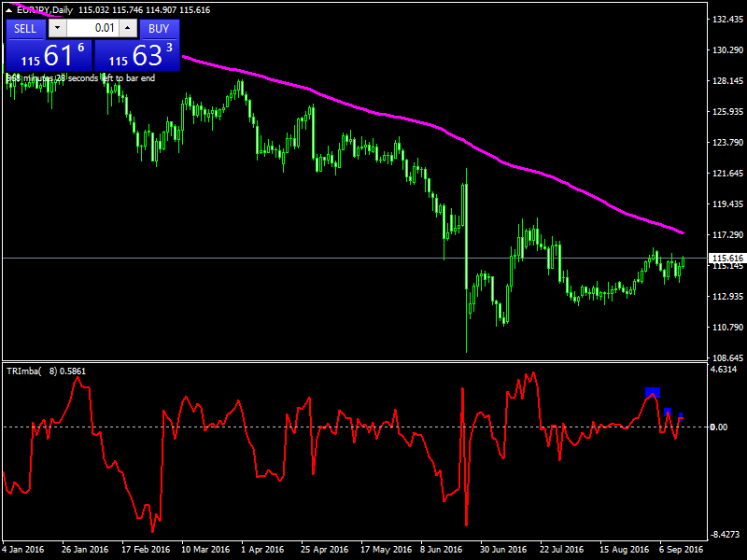The width and height of the screenshot is (747, 560).
Task: Click the indicator scale value 0.00
Action: (719, 427)
